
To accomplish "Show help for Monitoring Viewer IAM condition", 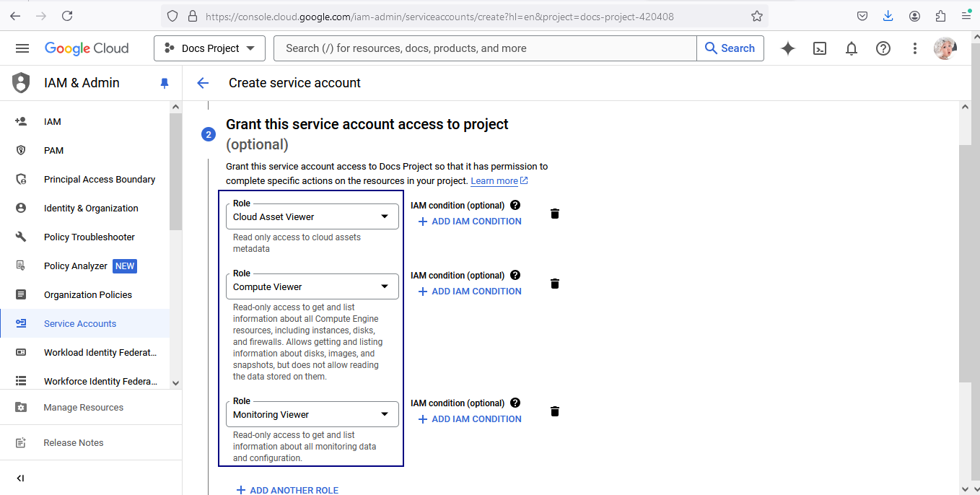I will [515, 403].
